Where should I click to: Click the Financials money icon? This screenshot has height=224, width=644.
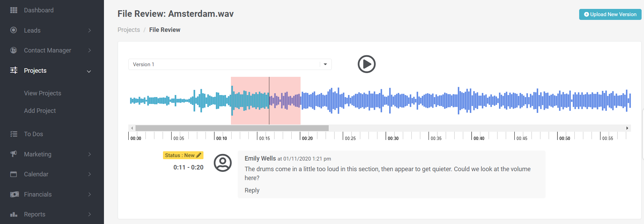pos(14,194)
